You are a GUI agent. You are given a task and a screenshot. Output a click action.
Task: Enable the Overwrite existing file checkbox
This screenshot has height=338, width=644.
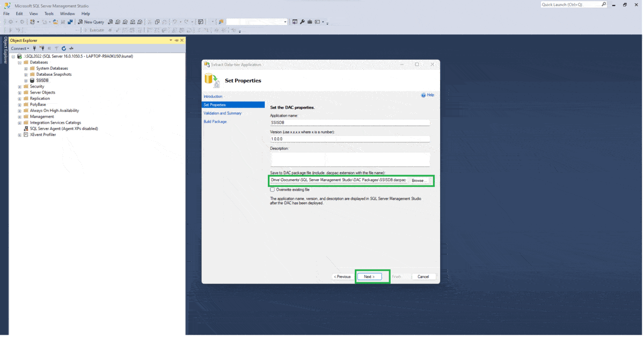tap(273, 189)
